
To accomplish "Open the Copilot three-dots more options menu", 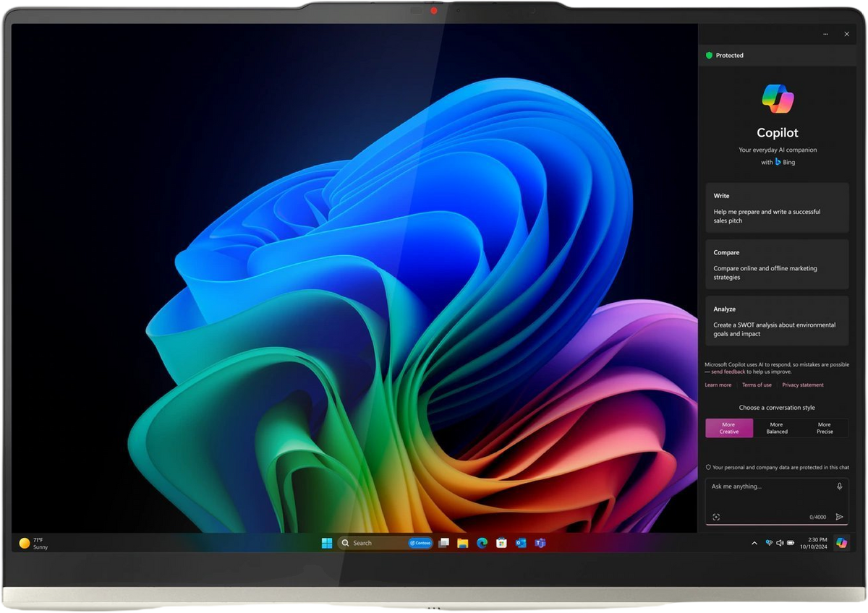I will click(x=825, y=34).
